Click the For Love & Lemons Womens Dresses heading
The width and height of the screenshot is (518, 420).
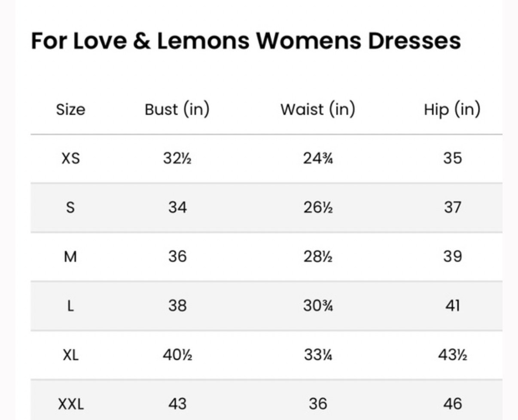tap(246, 41)
